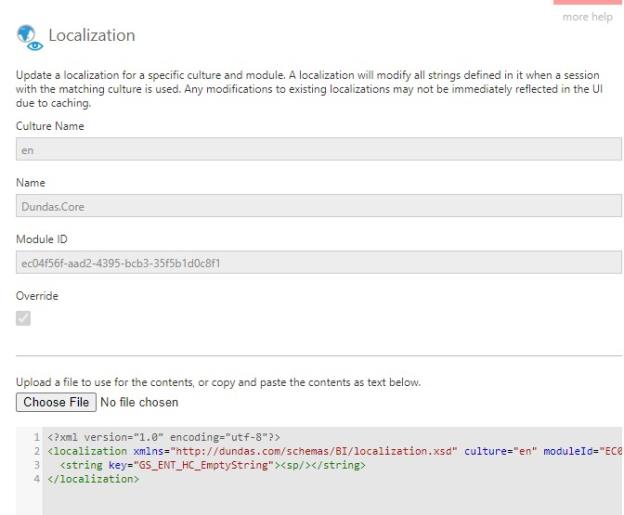The height and width of the screenshot is (515, 624).
Task: Click the No file chosen text
Action: (141, 402)
